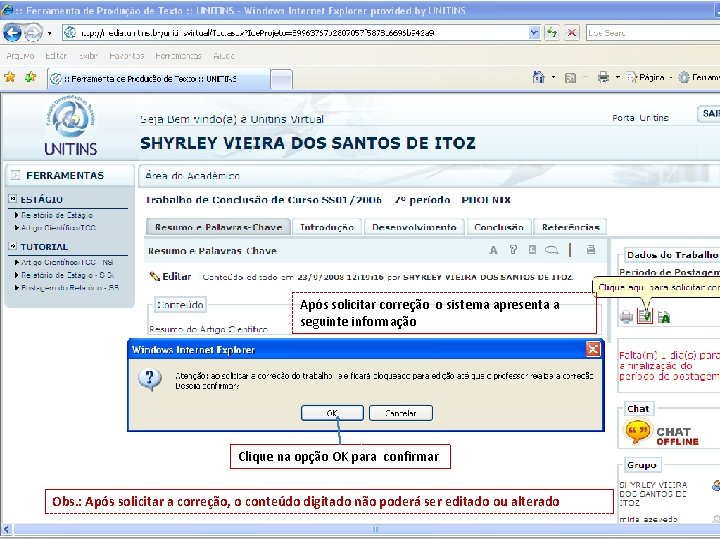Collapse the TUTORIAL section toggle

point(13,246)
